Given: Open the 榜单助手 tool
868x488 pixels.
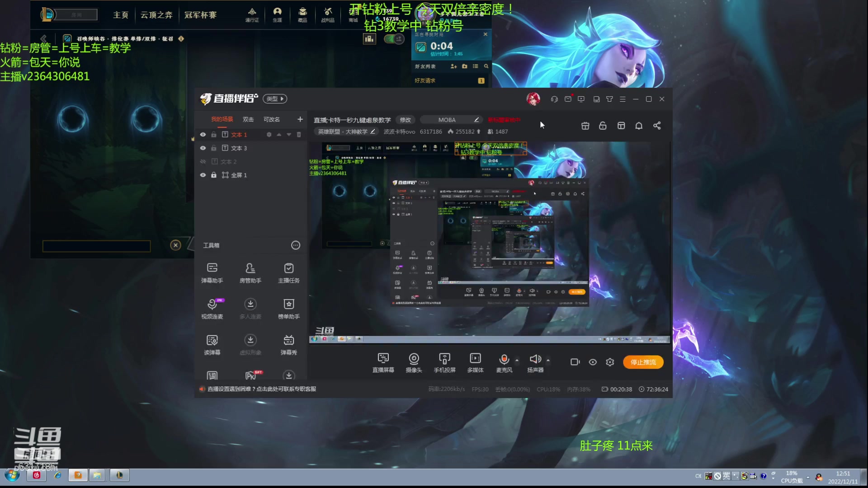Looking at the screenshot, I should click(x=289, y=308).
